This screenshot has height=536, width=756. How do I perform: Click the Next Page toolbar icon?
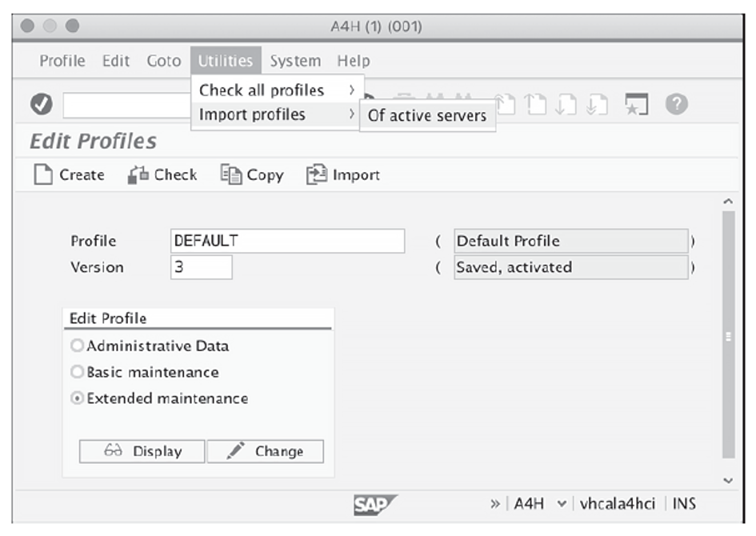pyautogui.click(x=566, y=104)
